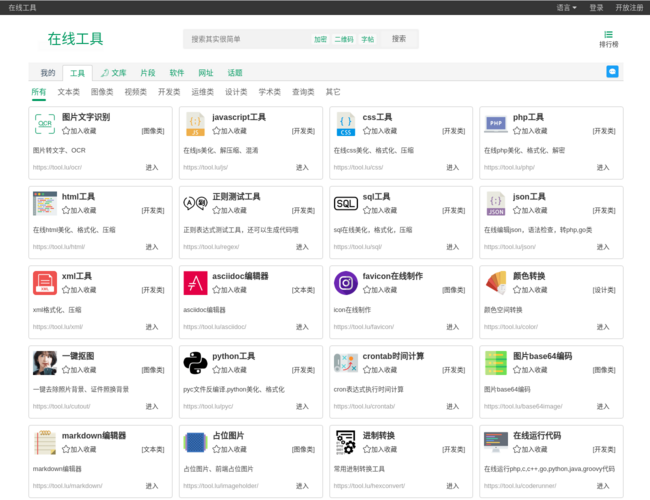The width and height of the screenshot is (650, 500).
Task: Click the 在线运行代码 monitor icon
Action: point(496,442)
